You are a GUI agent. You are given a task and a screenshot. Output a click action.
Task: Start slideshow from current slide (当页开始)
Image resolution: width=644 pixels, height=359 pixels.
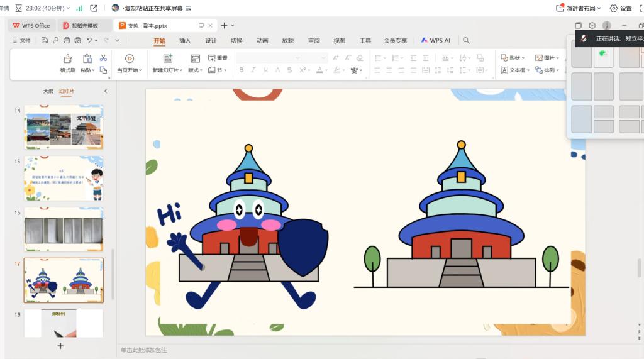tap(129, 58)
